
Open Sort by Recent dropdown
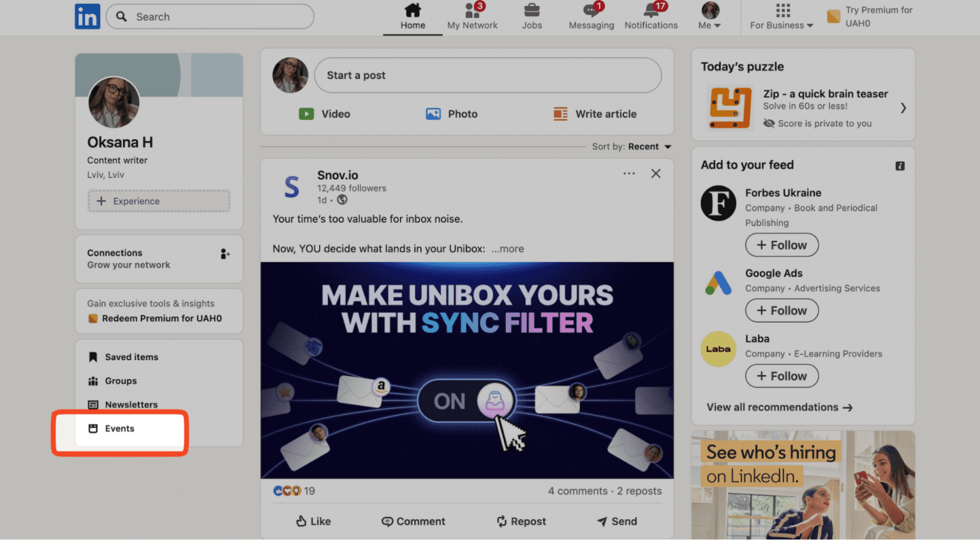(x=632, y=147)
